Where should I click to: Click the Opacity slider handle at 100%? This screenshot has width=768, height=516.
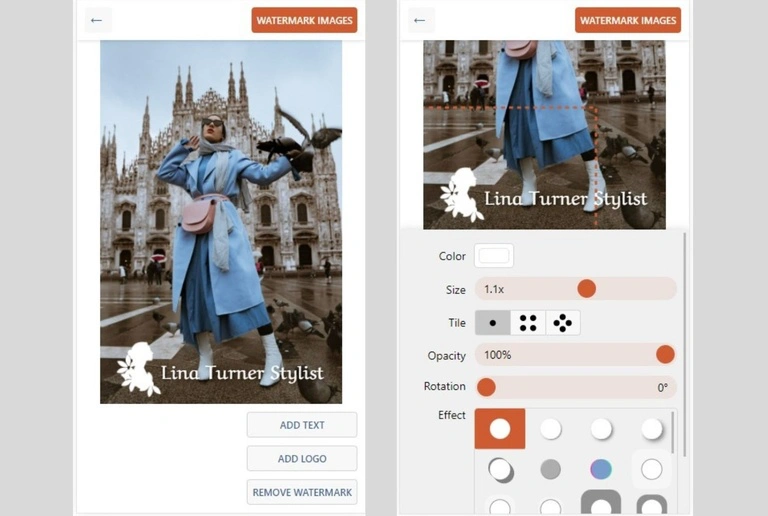coord(665,354)
